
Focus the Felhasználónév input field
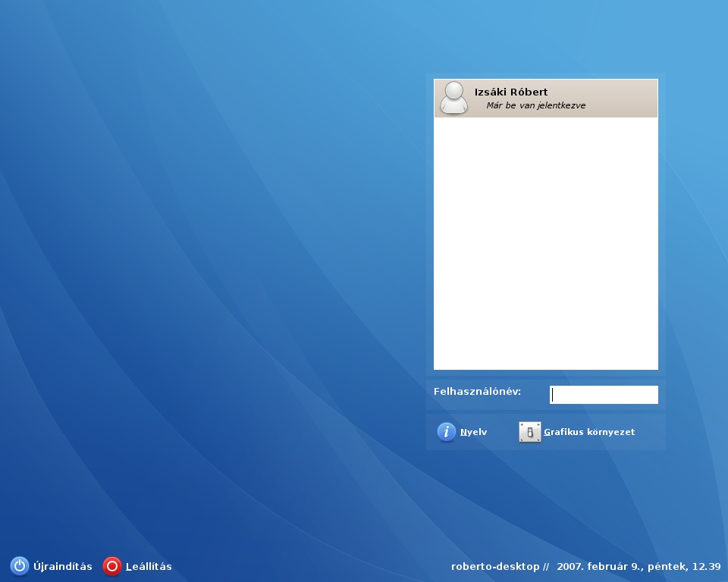(x=604, y=395)
